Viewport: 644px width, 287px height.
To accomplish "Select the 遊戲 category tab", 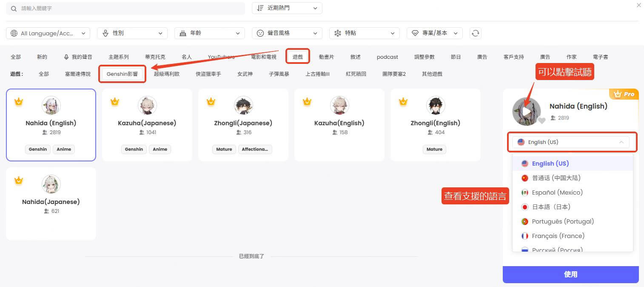I will (298, 57).
